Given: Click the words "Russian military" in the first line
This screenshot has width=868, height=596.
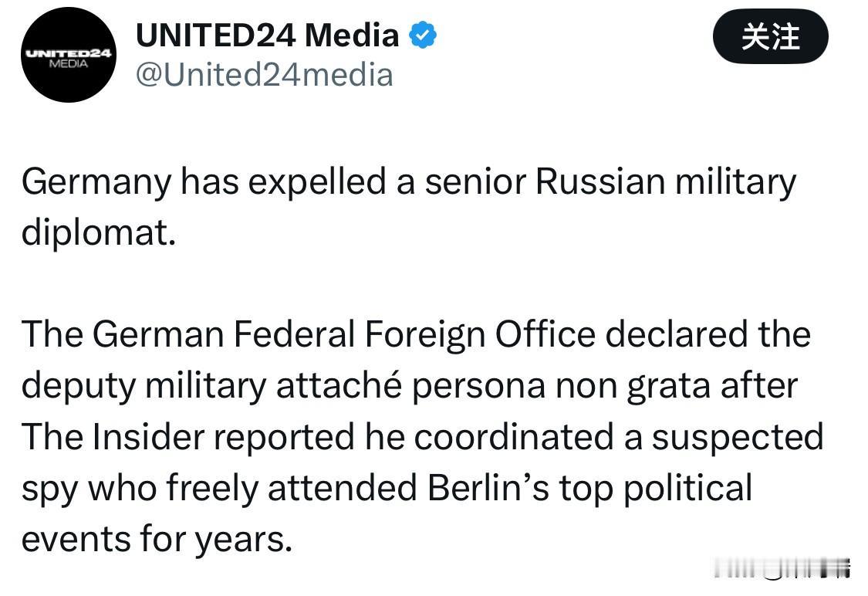Looking at the screenshot, I should click(x=665, y=182).
